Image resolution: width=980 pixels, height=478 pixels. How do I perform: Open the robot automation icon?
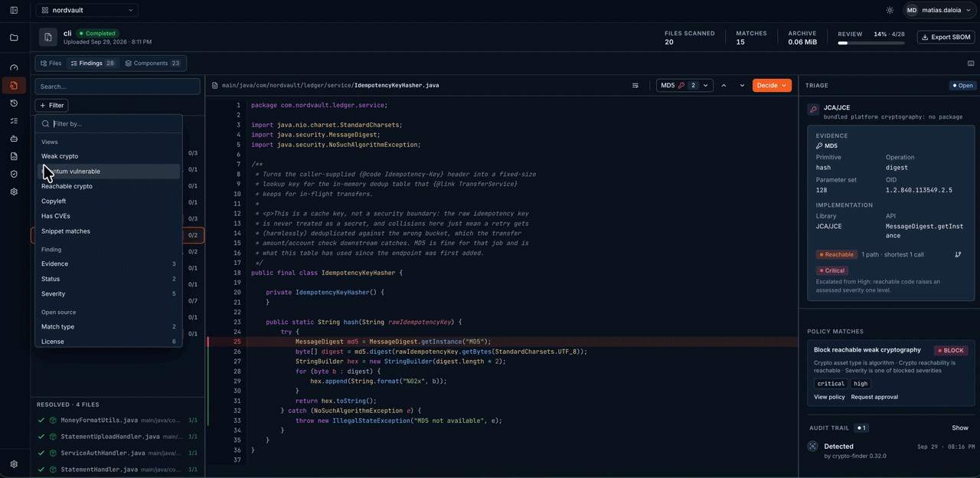(14, 139)
